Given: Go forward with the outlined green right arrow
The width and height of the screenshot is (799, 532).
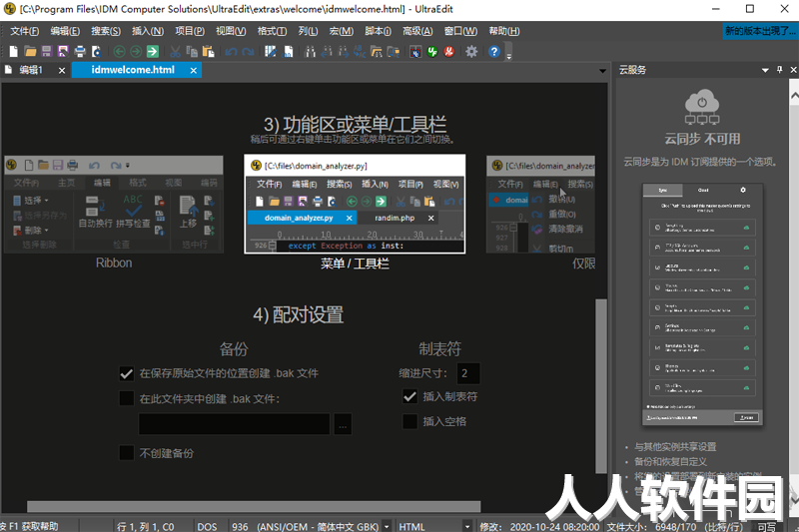Looking at the screenshot, I should [136, 52].
